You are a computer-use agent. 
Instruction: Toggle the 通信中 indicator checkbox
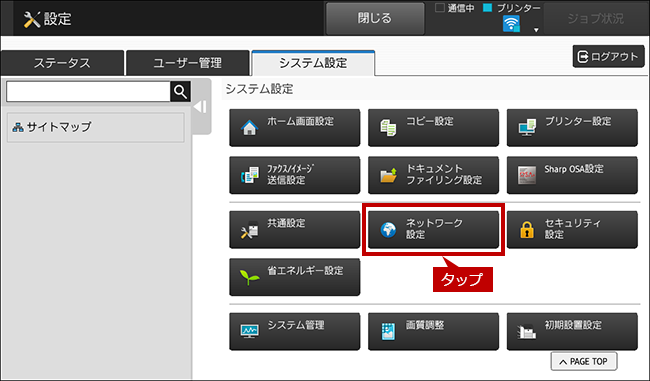click(440, 8)
